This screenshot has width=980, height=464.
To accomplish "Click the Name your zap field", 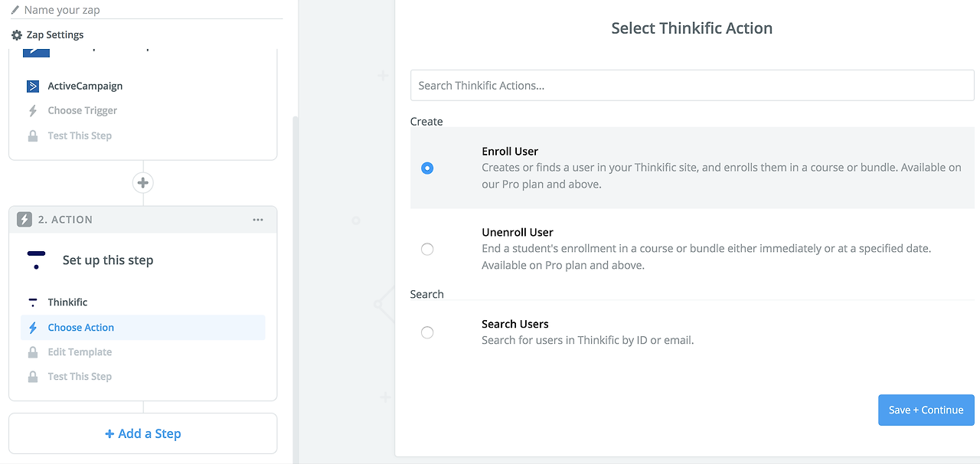I will 145,10.
